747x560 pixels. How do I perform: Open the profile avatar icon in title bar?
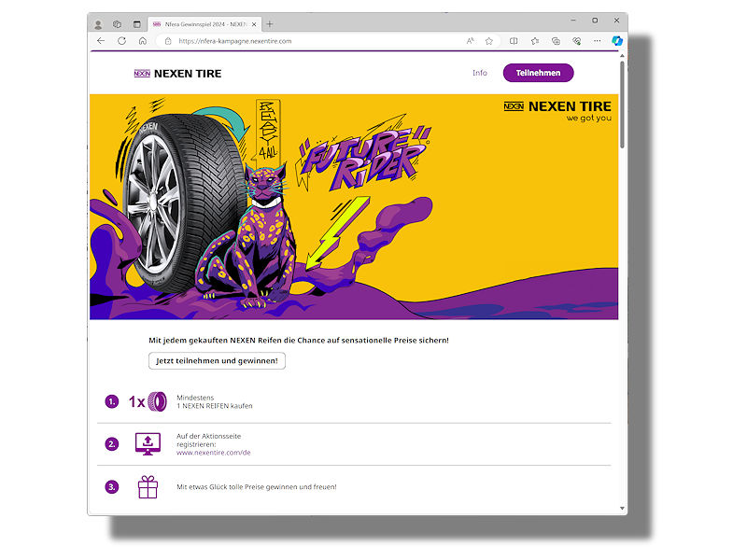(x=98, y=24)
